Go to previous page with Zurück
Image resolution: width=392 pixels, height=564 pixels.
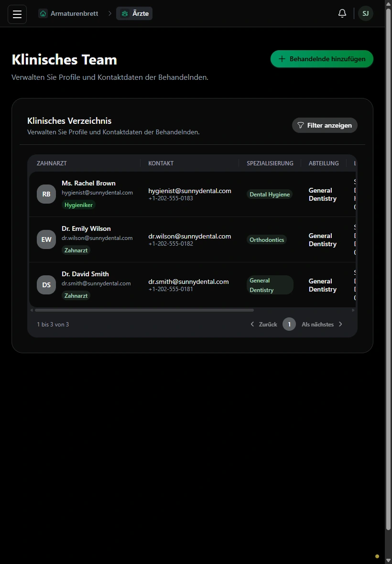263,325
